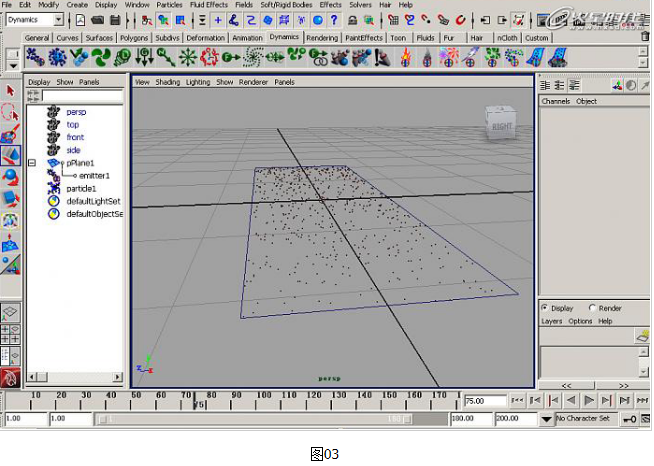654x466 pixels.
Task: Click the lock selection icon
Action: pos(352,20)
